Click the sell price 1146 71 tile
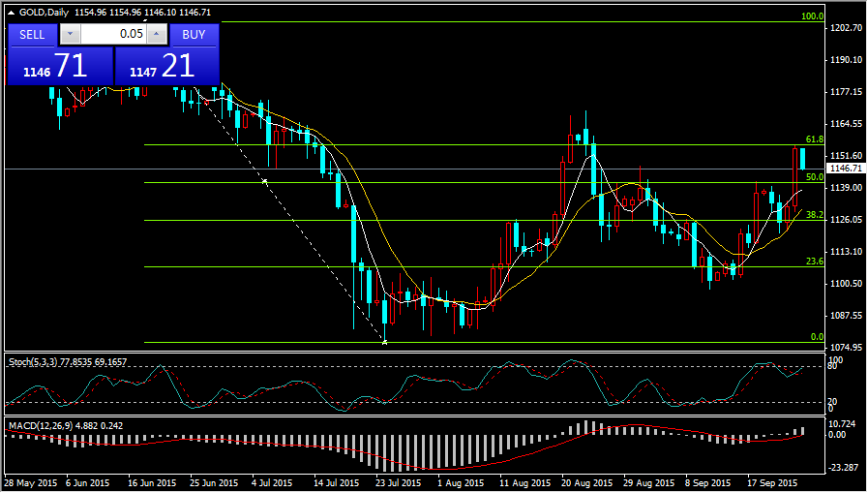Viewport: 868px width, 493px height. (x=59, y=66)
